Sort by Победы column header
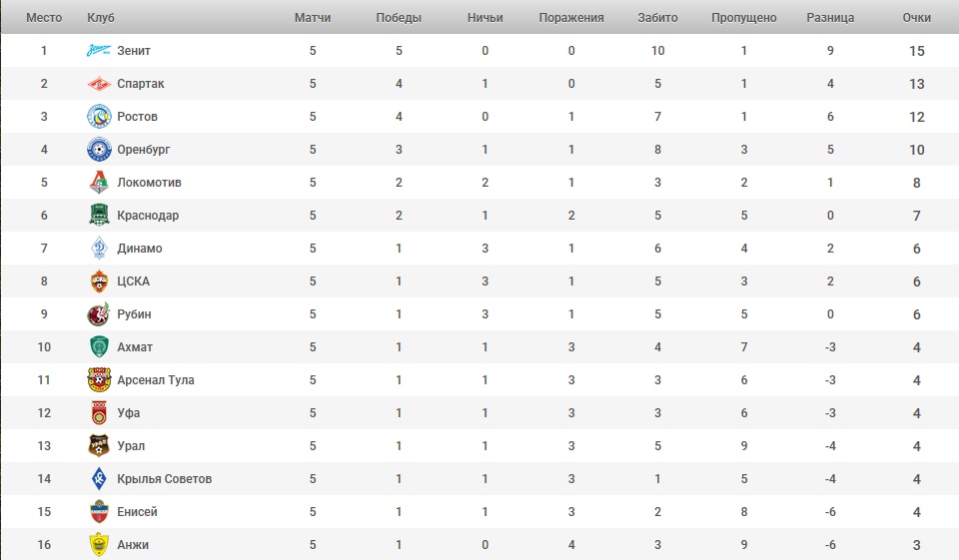Screen dimensions: 959x560 point(399,18)
